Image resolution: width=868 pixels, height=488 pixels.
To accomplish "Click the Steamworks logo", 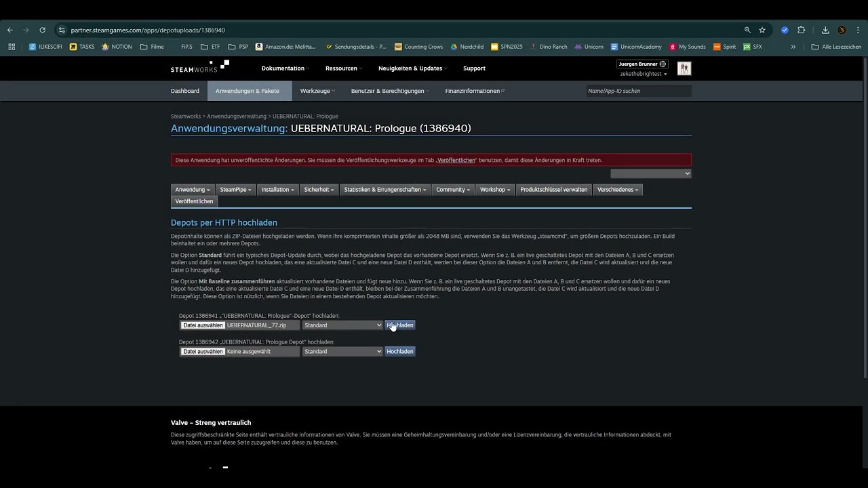I will tap(200, 66).
